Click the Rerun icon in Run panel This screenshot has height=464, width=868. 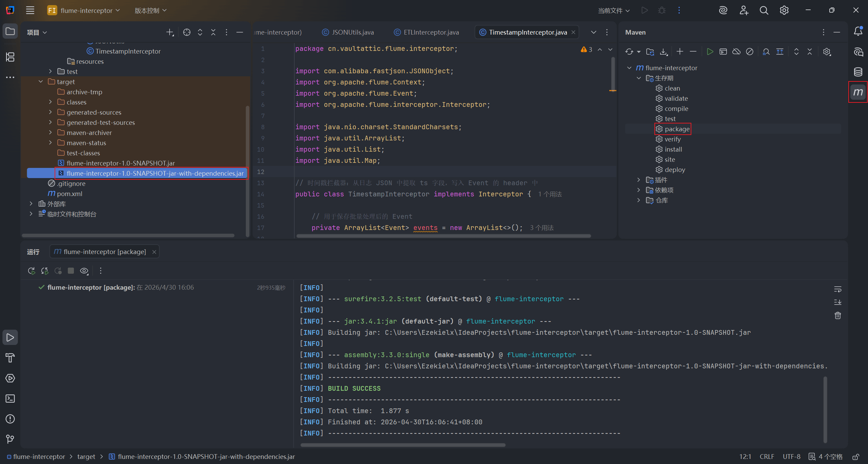point(31,271)
